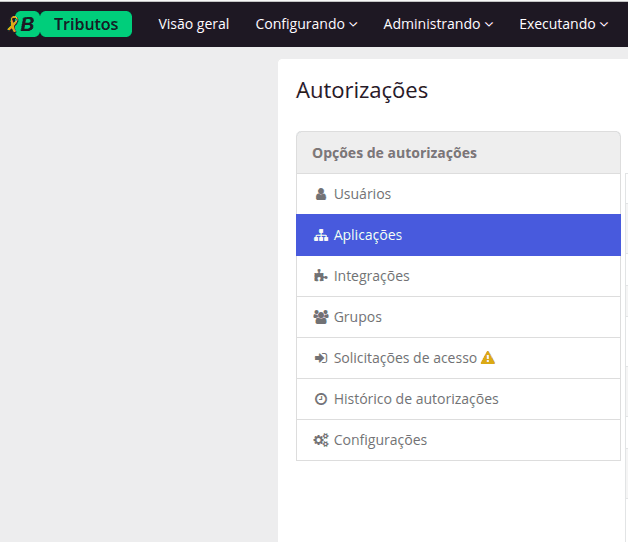The image size is (628, 542).
Task: Click the clock icon beside Histórico
Action: 321,399
